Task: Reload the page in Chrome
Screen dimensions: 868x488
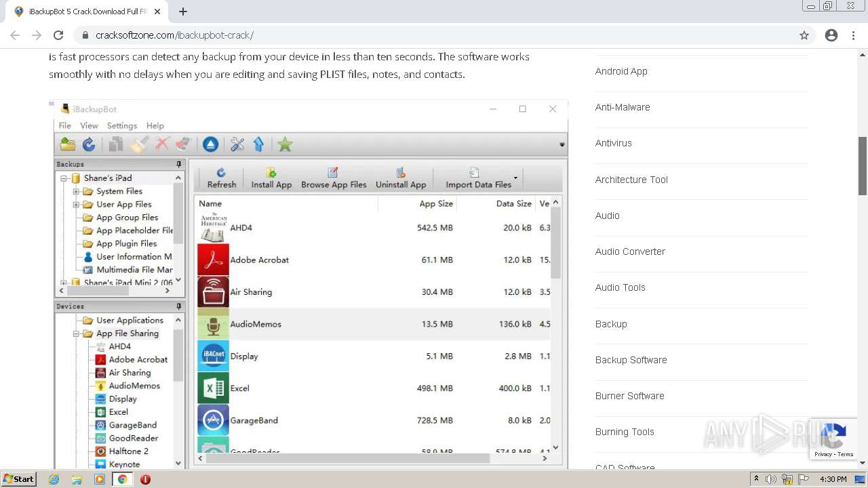Action: click(58, 35)
